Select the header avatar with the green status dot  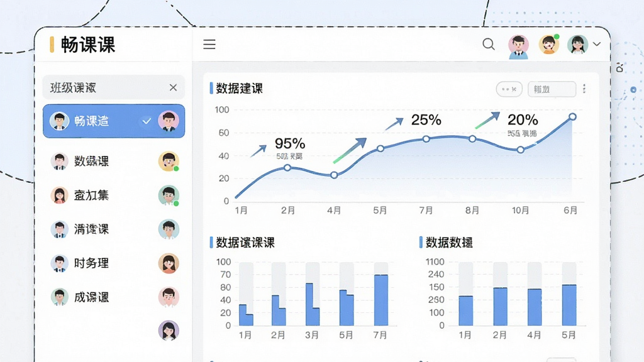549,45
